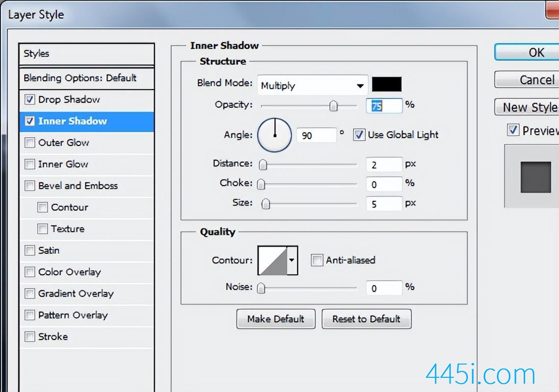This screenshot has width=559, height=392.
Task: Toggle Use Global Light checkbox
Action: tap(358, 135)
